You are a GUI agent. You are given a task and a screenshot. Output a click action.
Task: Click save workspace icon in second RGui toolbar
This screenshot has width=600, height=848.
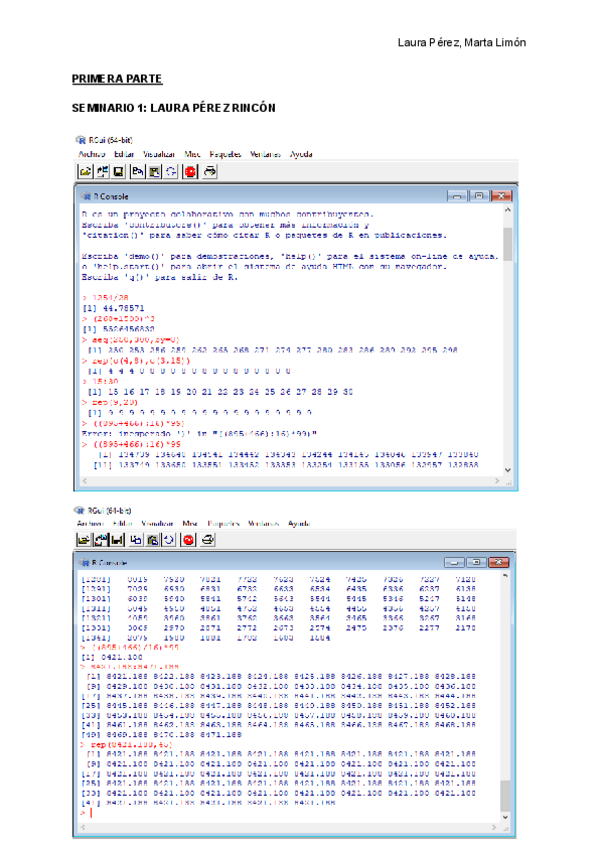click(119, 540)
